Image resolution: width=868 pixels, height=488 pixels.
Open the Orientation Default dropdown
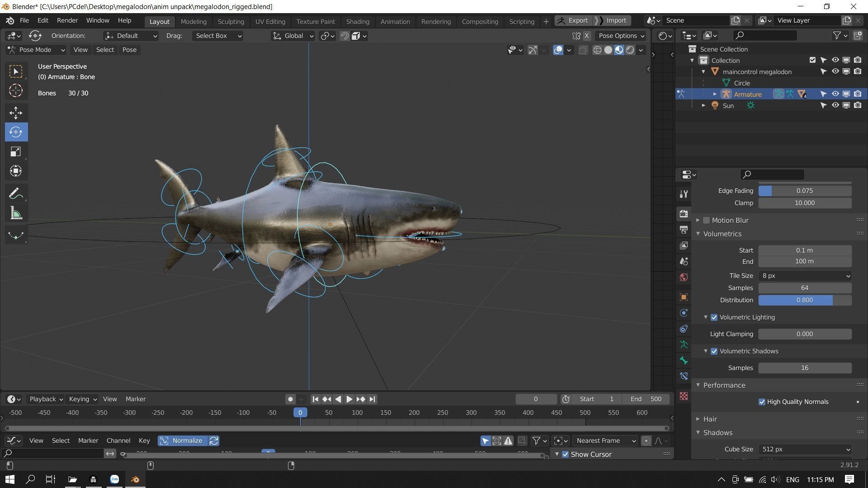click(x=131, y=36)
